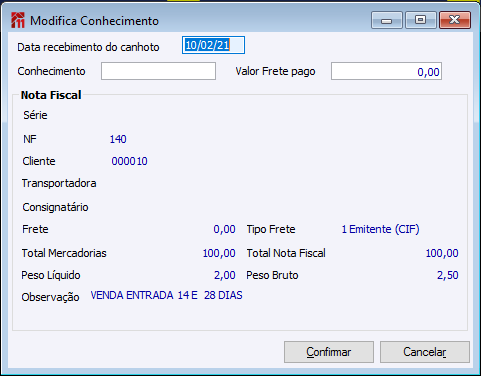Click the Conhecimento input field
The height and width of the screenshot is (376, 481).
point(158,71)
